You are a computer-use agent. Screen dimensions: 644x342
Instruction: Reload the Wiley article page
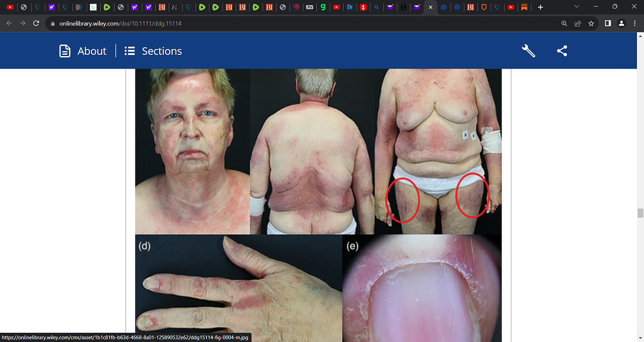point(37,23)
